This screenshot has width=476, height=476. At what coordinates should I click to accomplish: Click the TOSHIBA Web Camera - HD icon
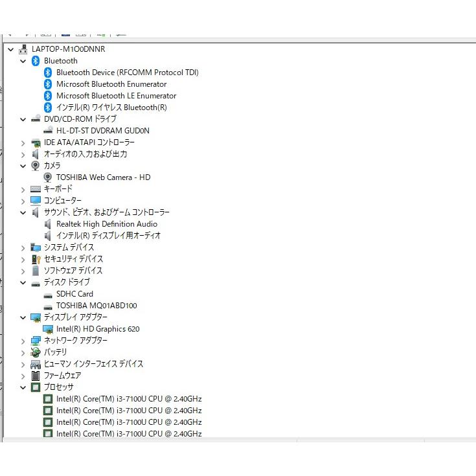pyautogui.click(x=48, y=177)
